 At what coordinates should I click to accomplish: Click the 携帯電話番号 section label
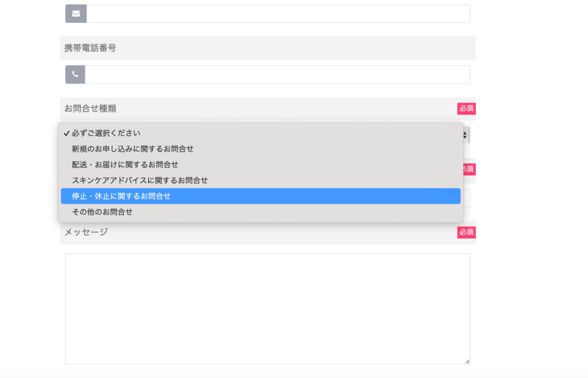pyautogui.click(x=90, y=48)
